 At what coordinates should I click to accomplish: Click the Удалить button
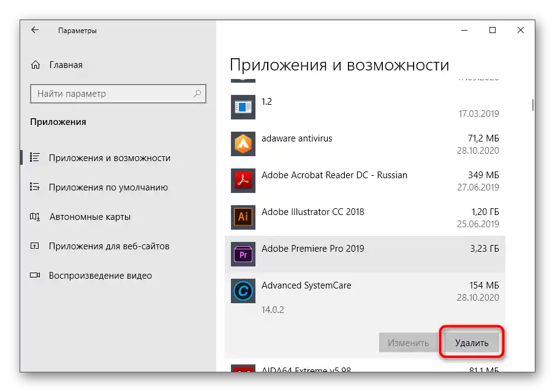click(x=472, y=342)
